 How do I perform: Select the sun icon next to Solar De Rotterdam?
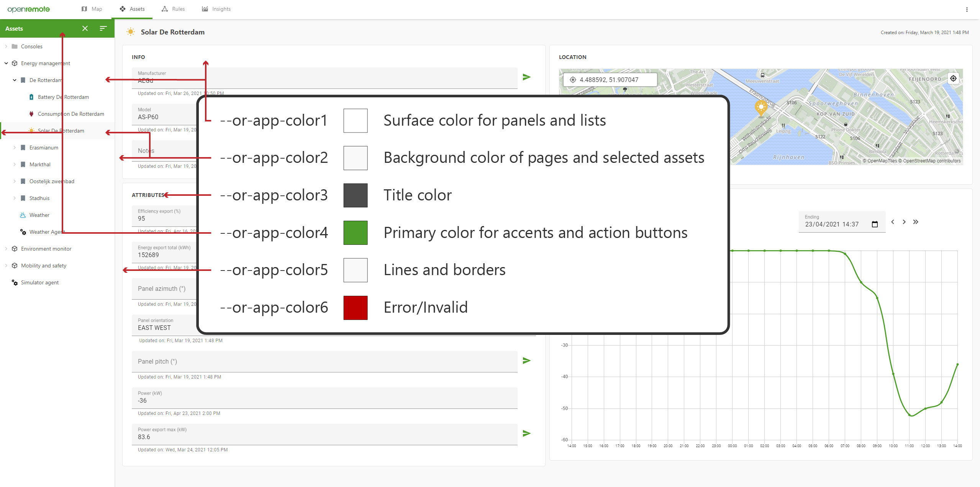point(31,131)
